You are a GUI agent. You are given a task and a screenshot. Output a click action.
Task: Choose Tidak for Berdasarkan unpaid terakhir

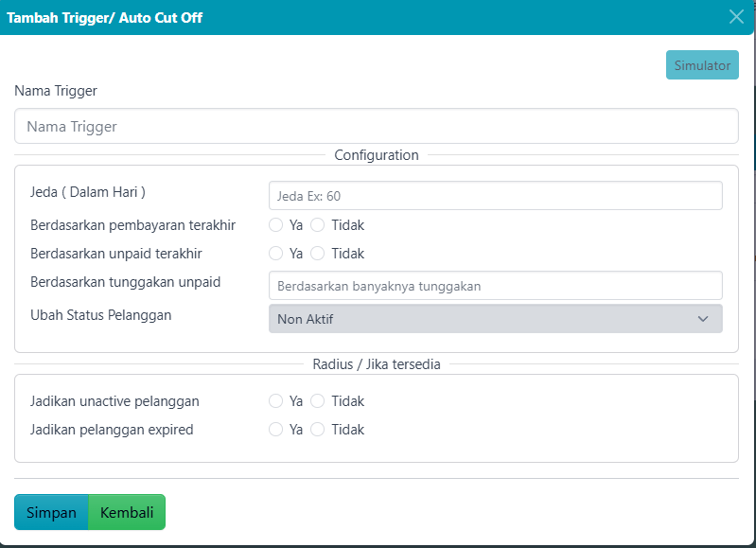pos(318,254)
